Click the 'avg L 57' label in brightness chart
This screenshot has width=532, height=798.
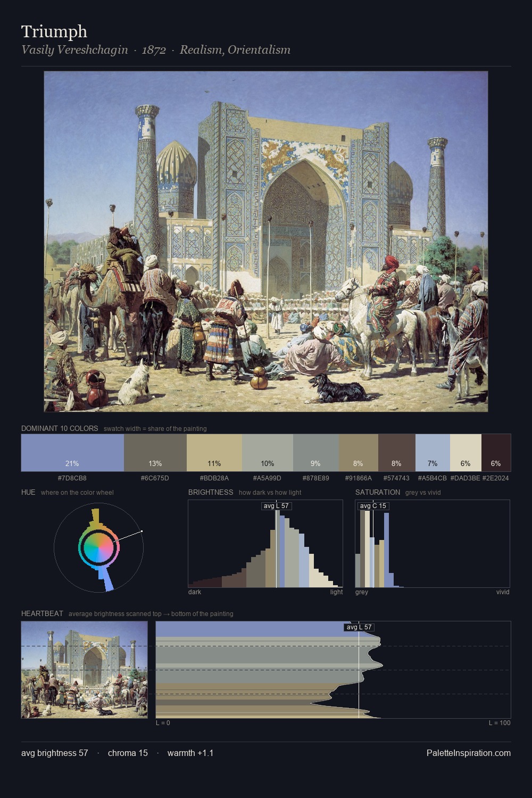[277, 506]
